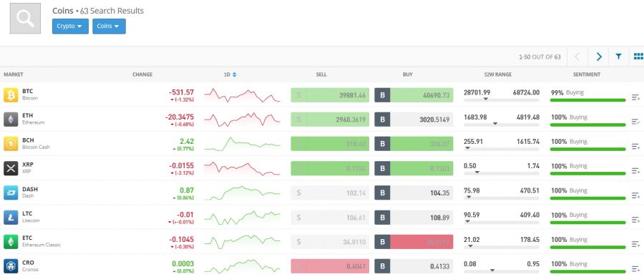Click the BTC 52W range bar
Image resolution: width=644 pixels, height=277 pixels.
coord(502,99)
